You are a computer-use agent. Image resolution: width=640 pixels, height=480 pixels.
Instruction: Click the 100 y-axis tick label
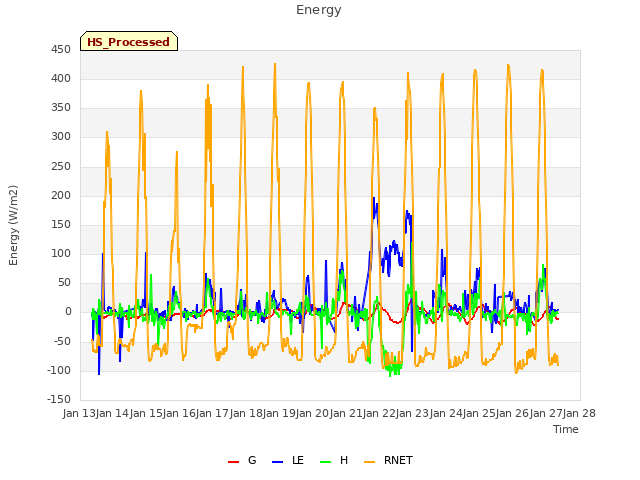(61, 253)
